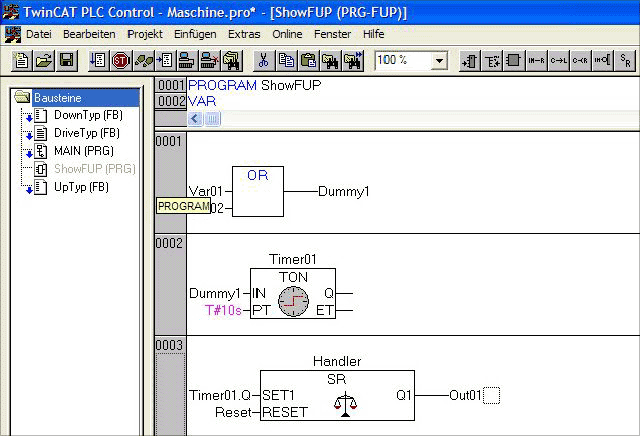Click the Toggle breakpoint toolbar icon
This screenshot has height=436, width=640.
click(x=165, y=61)
